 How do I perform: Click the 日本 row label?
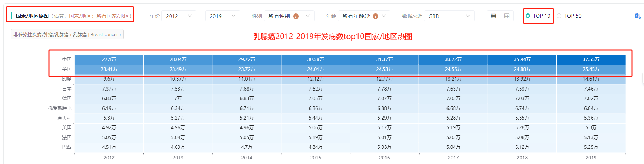coord(67,89)
